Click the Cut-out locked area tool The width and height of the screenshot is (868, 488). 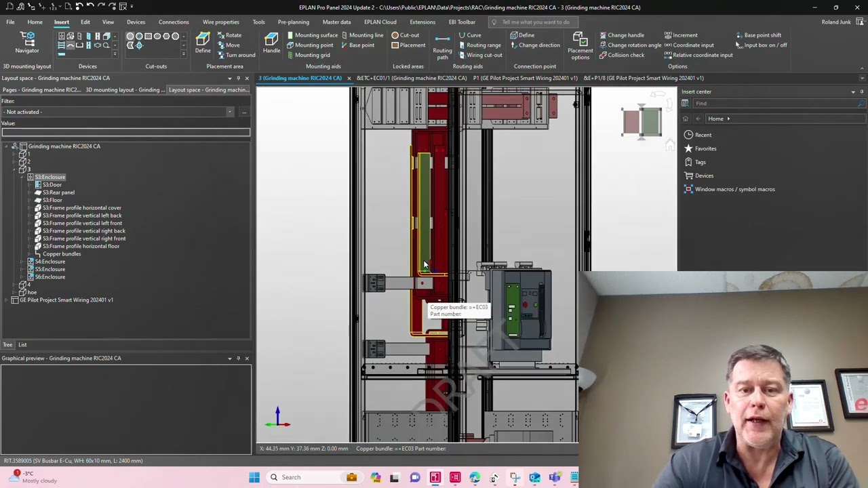(x=405, y=35)
